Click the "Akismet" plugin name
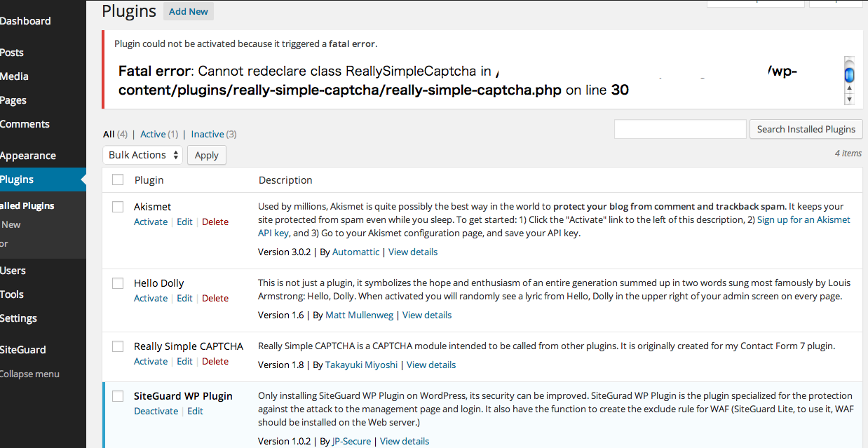This screenshot has height=448, width=868. [153, 207]
